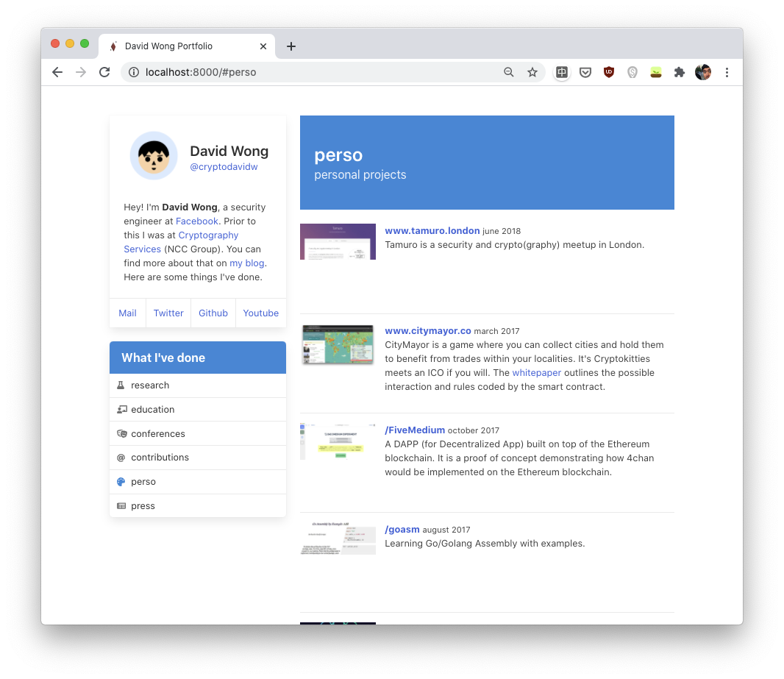Focus the address bar showing localhost:8000/#perso
Viewport: 784px width, 679px height.
320,72
